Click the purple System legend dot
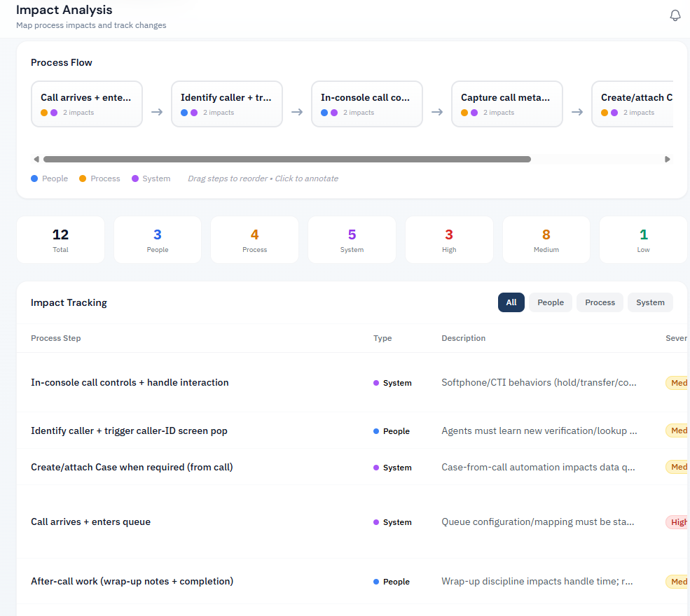The image size is (690, 616). tap(134, 178)
